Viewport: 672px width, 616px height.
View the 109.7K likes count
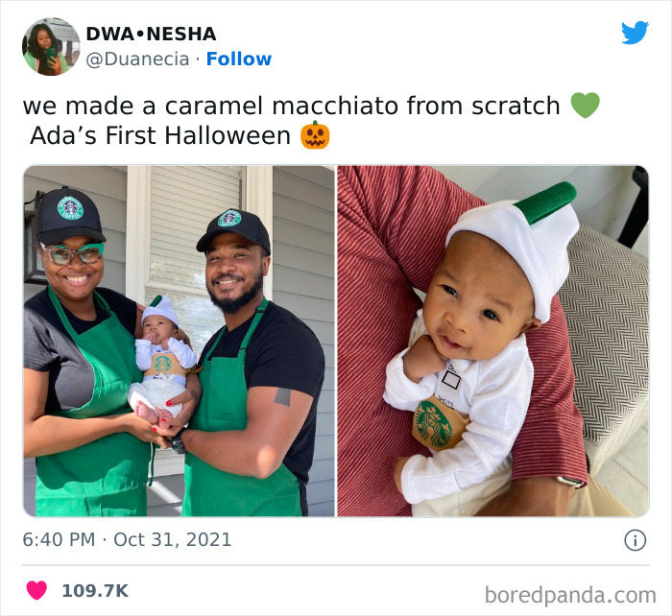coord(95,591)
